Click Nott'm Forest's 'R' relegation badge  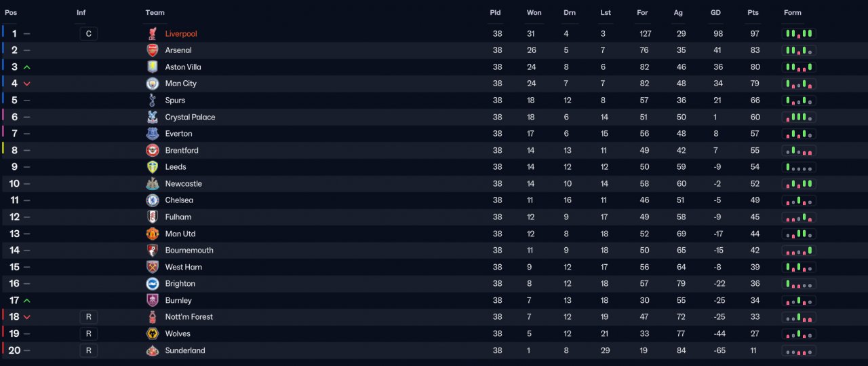tap(88, 317)
